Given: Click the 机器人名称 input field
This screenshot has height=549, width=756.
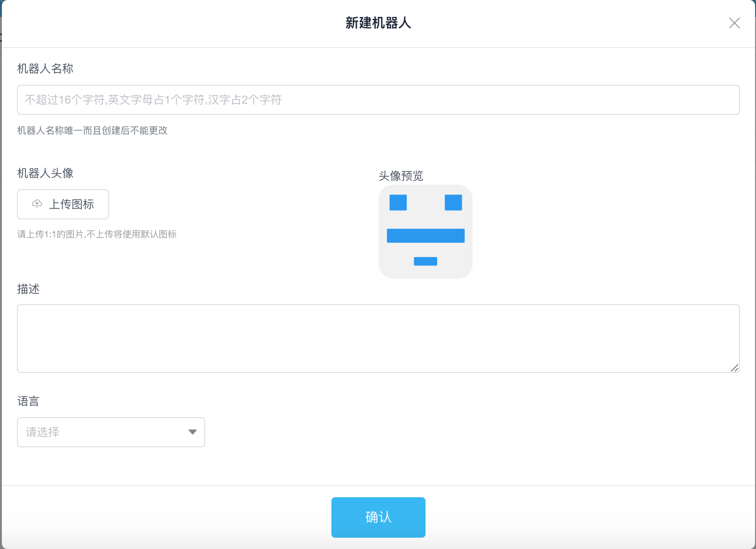Looking at the screenshot, I should pos(378,100).
